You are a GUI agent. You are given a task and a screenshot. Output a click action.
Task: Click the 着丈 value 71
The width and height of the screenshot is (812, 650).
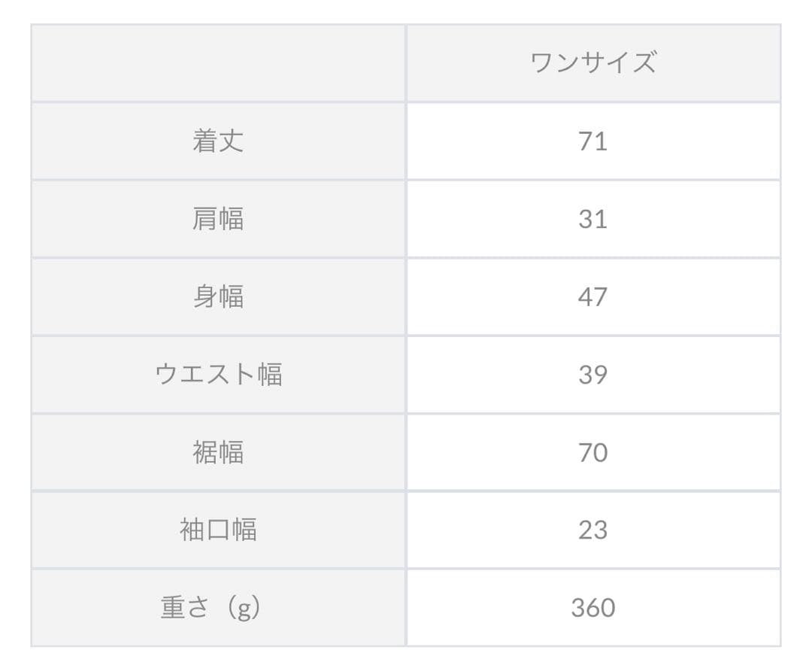click(x=592, y=141)
